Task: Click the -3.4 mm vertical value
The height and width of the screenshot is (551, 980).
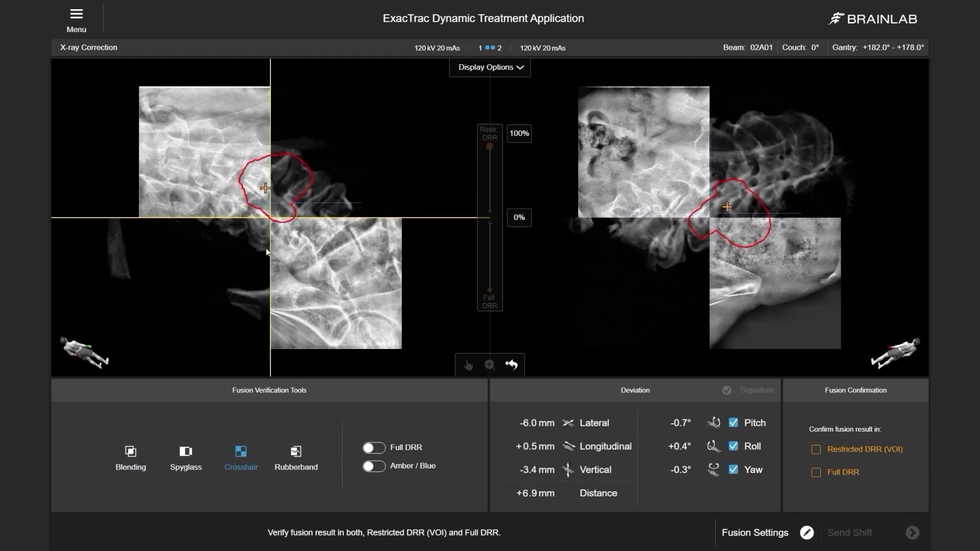Action: [x=537, y=470]
